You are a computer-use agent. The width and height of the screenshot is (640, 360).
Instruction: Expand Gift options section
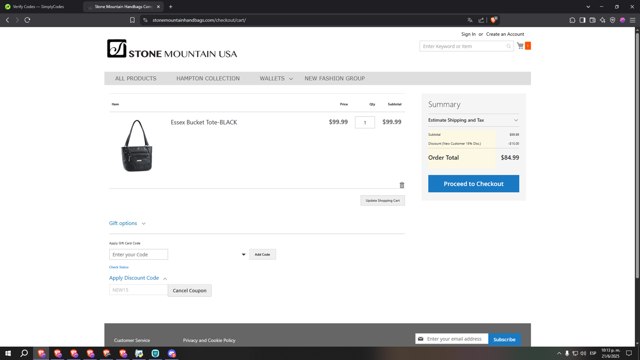[127, 223]
